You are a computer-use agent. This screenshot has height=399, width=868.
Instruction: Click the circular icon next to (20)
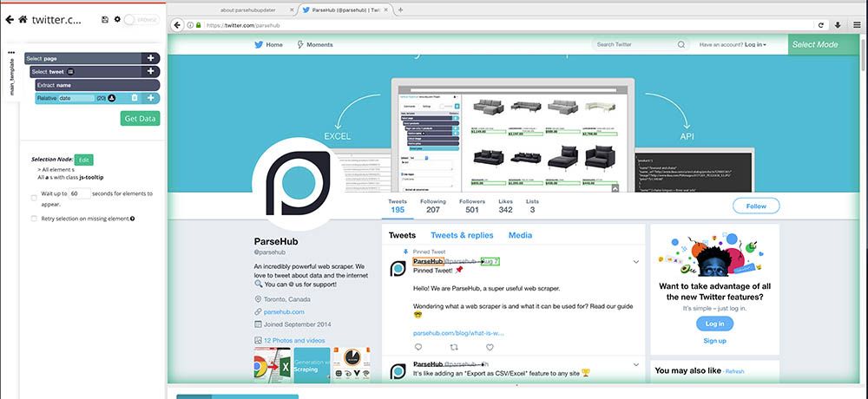[111, 98]
